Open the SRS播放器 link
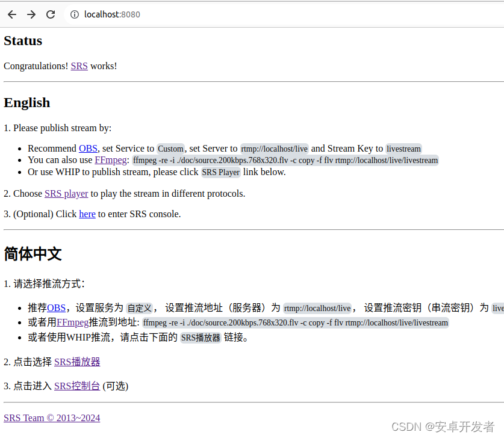Screen dimensions: 504x438 coord(77,362)
